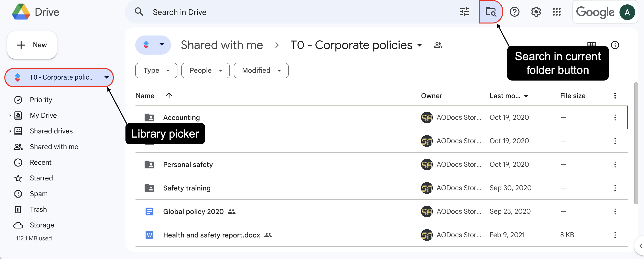Screen dimensions: 644x259
Task: Expand the Shared drives tree
Action: click(10, 131)
